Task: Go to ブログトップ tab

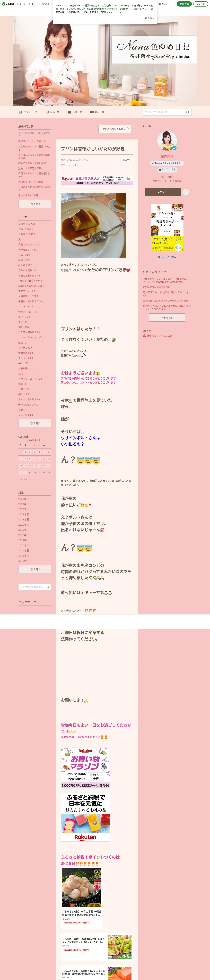Action: point(28,112)
